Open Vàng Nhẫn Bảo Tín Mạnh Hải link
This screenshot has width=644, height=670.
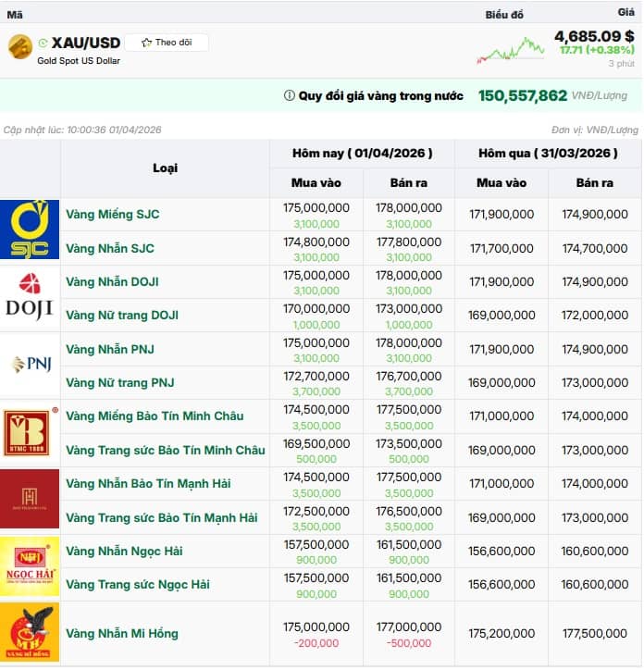[x=148, y=484]
